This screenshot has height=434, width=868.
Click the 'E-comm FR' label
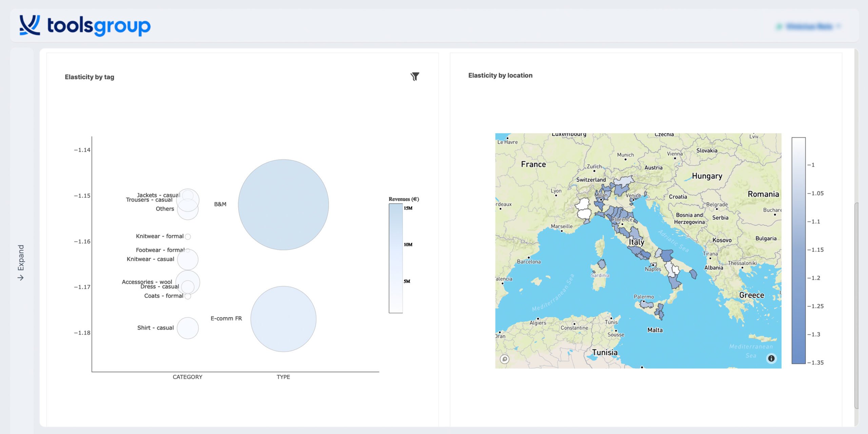click(x=226, y=319)
